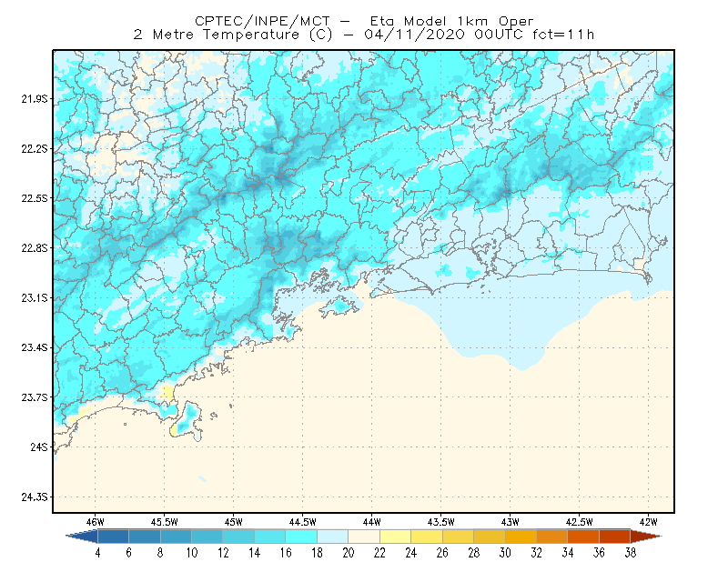
Task: Click the cyan segment between 16 and 18
Action: [x=301, y=537]
